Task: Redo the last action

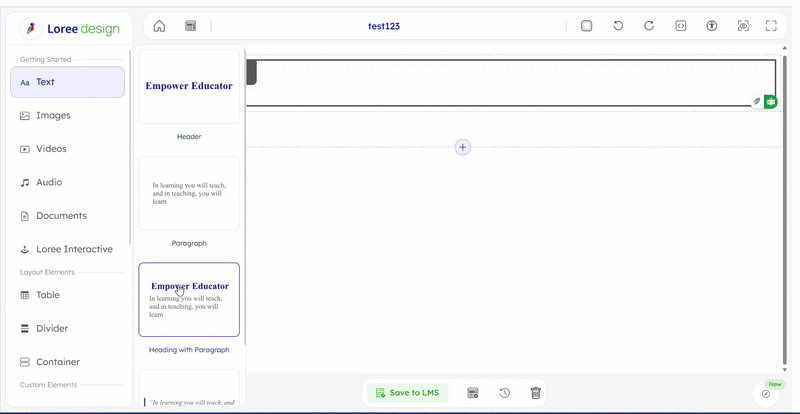Action: [x=649, y=26]
